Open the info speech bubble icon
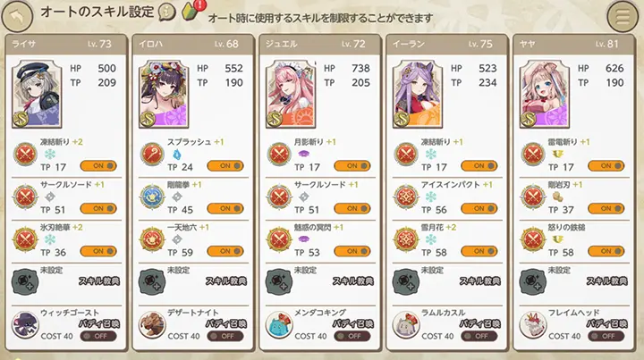Viewport: 644px width, 360px height. (167, 13)
